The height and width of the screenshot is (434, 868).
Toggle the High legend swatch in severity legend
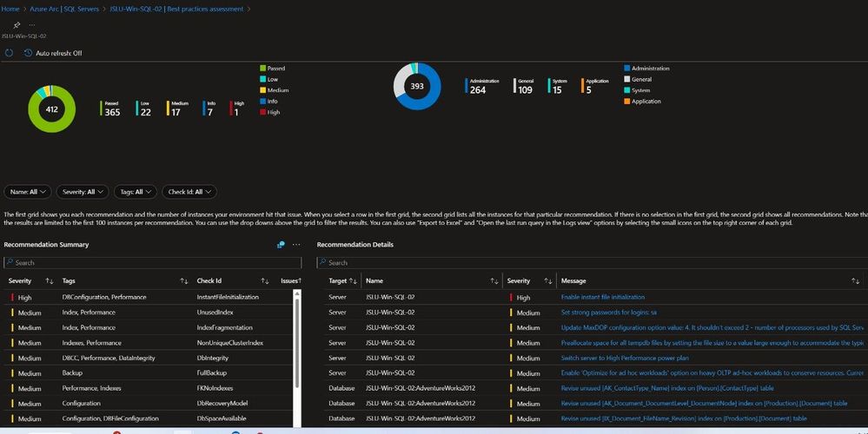click(262, 112)
